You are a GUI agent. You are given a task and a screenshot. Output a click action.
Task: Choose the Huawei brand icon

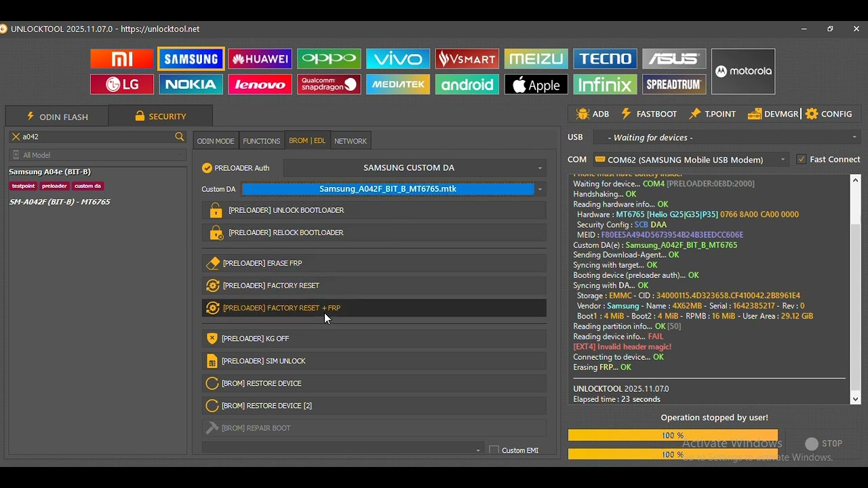[x=260, y=59]
